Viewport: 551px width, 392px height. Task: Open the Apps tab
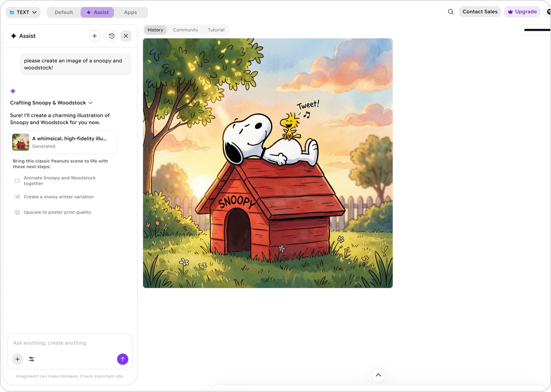(130, 12)
